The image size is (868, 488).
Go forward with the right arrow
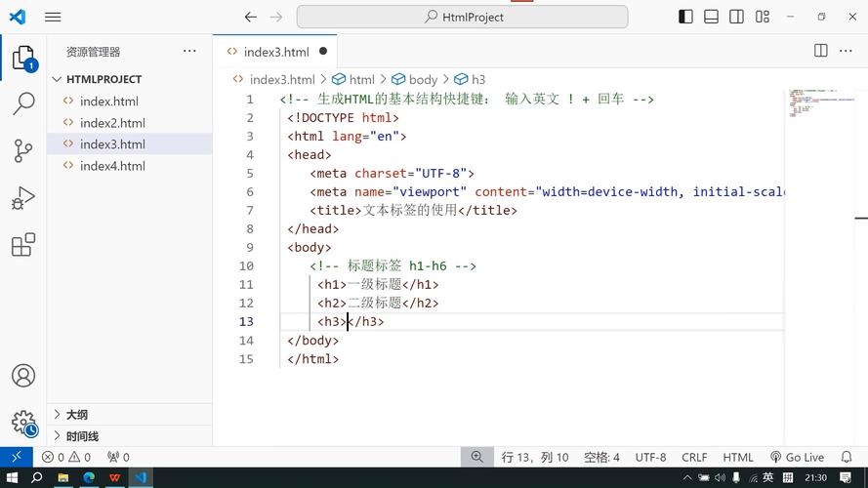pyautogui.click(x=275, y=18)
